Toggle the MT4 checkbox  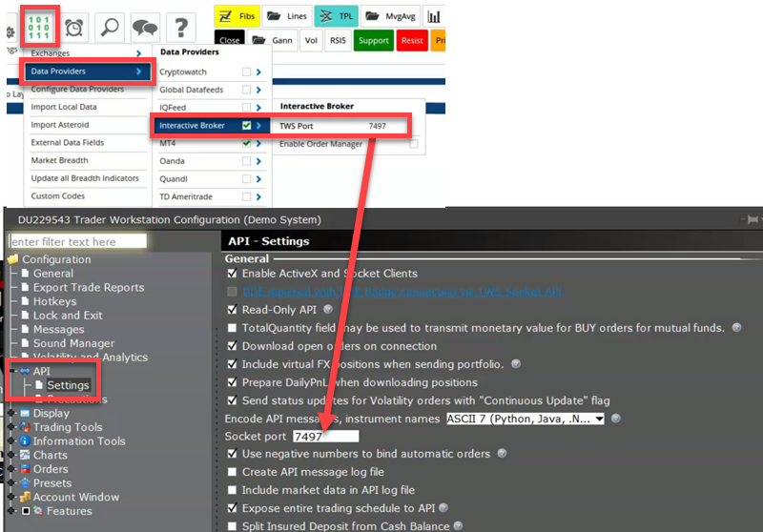pos(247,143)
